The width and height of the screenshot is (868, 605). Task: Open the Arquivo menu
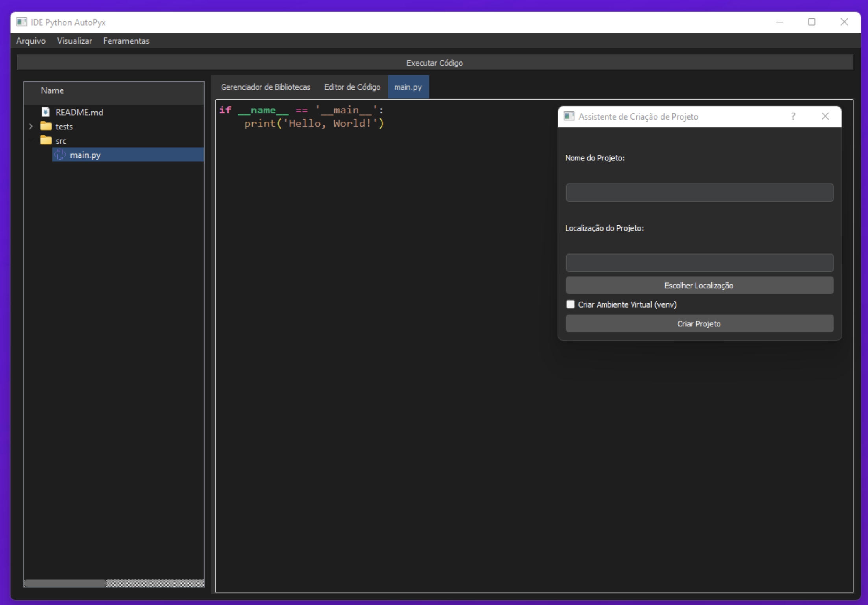click(31, 41)
